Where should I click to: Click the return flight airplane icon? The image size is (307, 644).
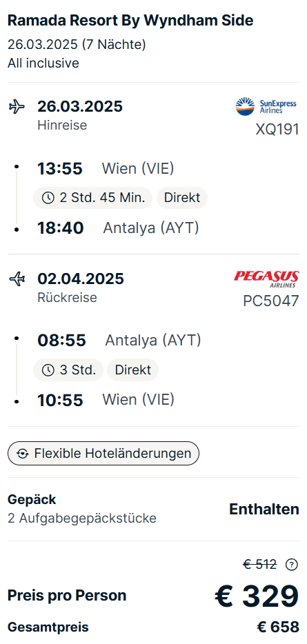pos(17,280)
